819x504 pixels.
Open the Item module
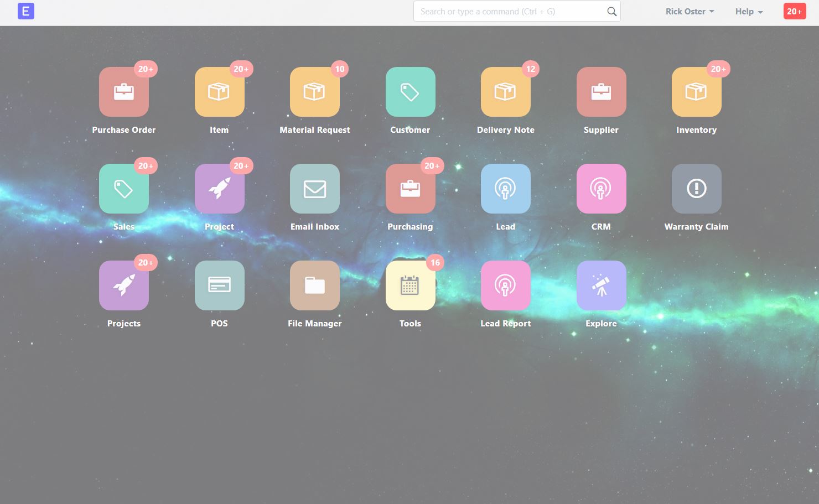tap(219, 92)
